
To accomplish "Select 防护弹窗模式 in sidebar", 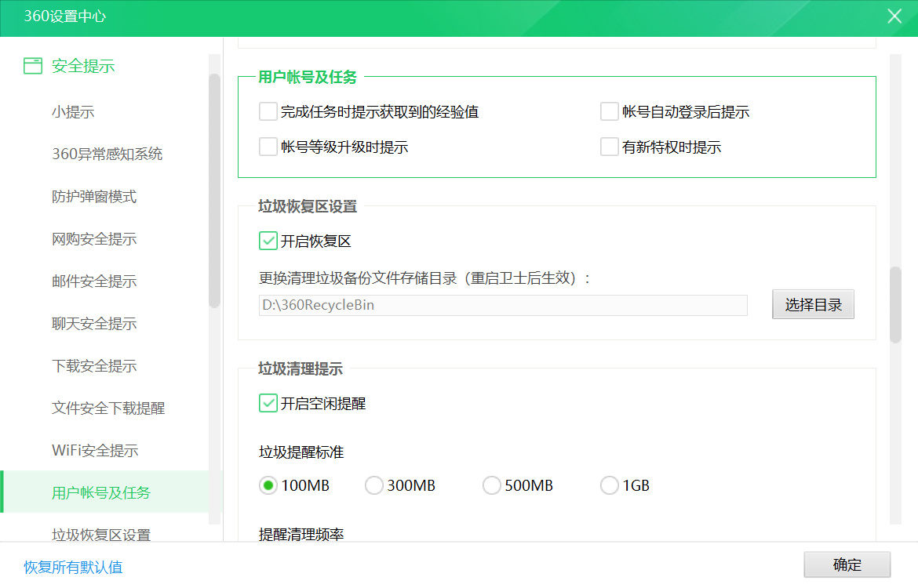I will pos(94,197).
